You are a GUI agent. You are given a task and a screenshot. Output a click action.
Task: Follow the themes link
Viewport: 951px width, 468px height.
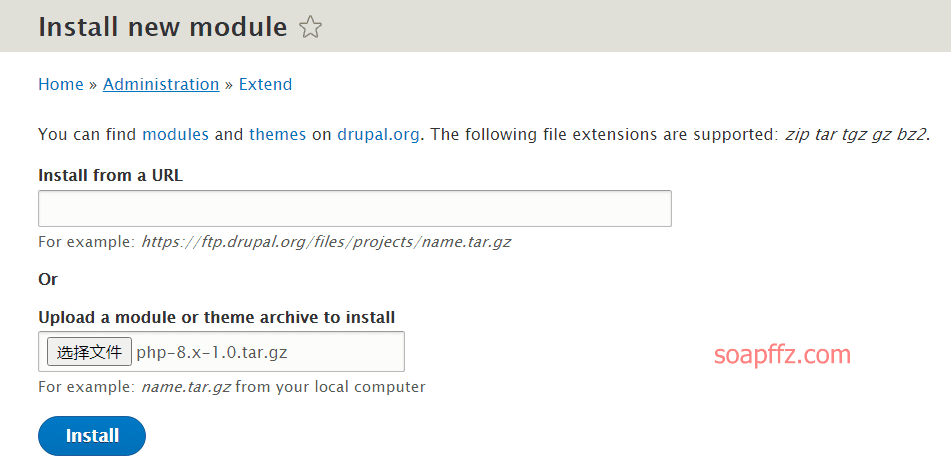[x=277, y=134]
